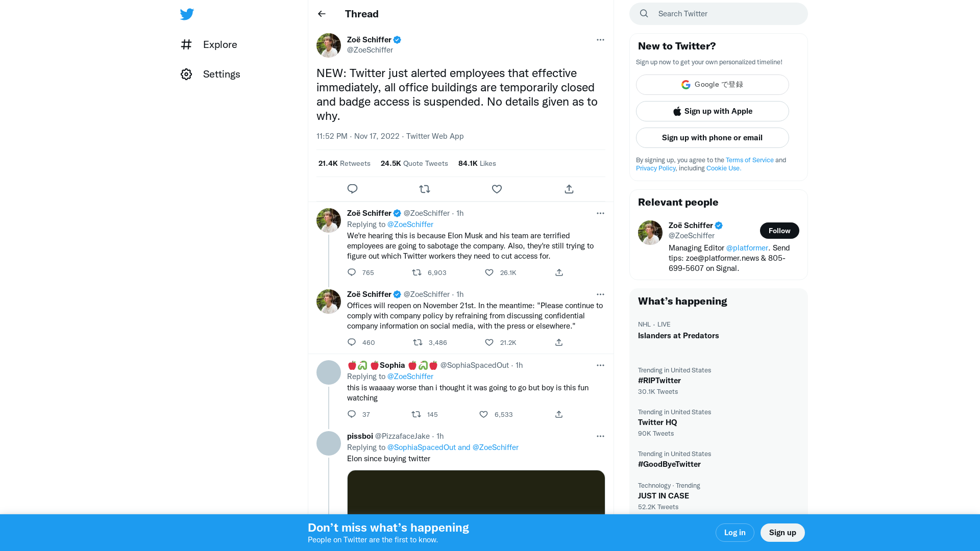
Task: Click the back arrow on the Thread page
Action: (321, 14)
